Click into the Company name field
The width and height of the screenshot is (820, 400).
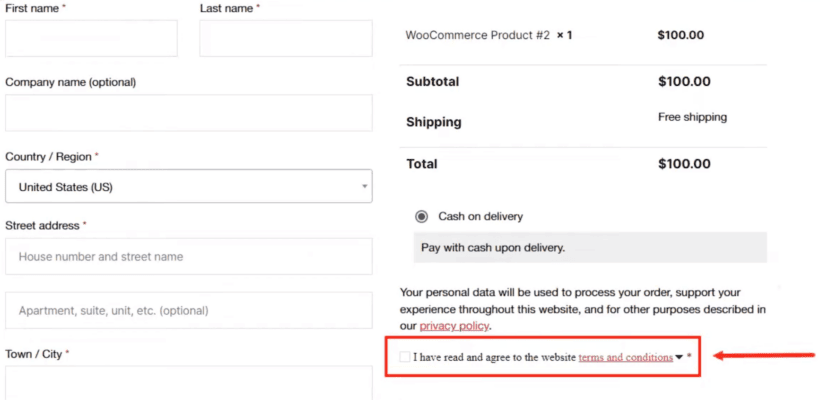coord(189,113)
